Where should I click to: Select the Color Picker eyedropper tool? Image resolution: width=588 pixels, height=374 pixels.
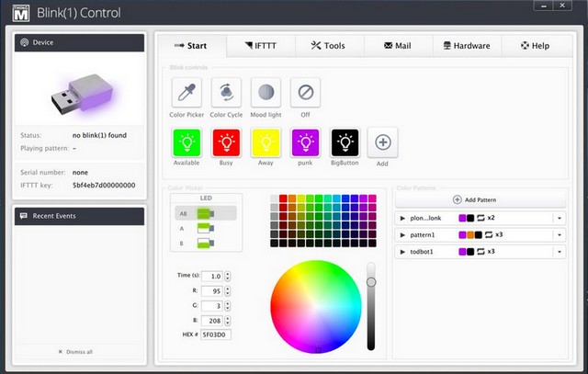(x=187, y=93)
